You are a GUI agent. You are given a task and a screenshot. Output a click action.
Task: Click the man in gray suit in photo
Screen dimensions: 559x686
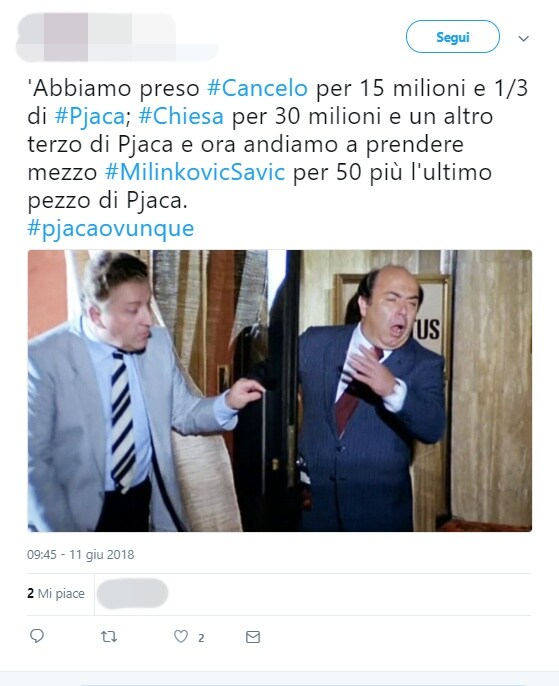pyautogui.click(x=127, y=396)
